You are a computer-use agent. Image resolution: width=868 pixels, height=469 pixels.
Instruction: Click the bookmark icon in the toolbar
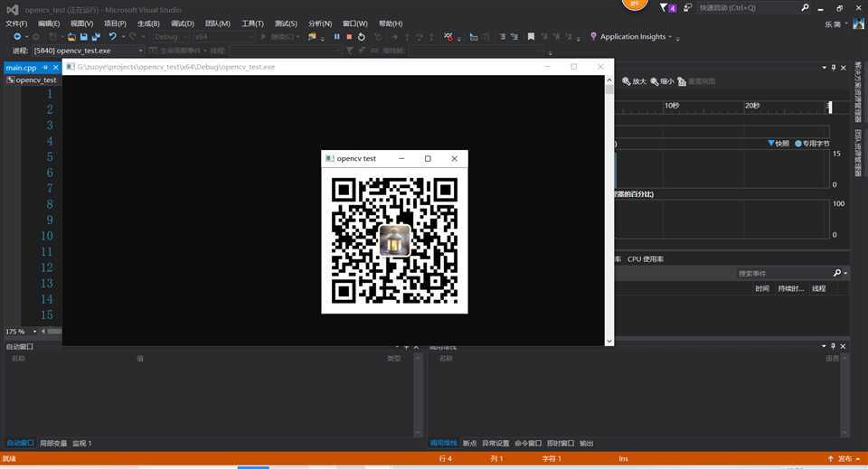[531, 37]
